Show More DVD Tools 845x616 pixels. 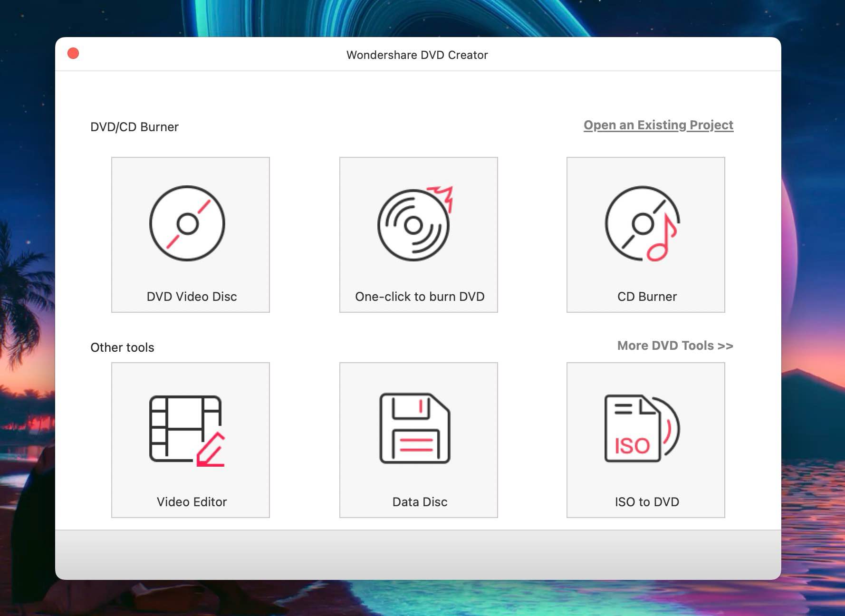click(x=675, y=346)
